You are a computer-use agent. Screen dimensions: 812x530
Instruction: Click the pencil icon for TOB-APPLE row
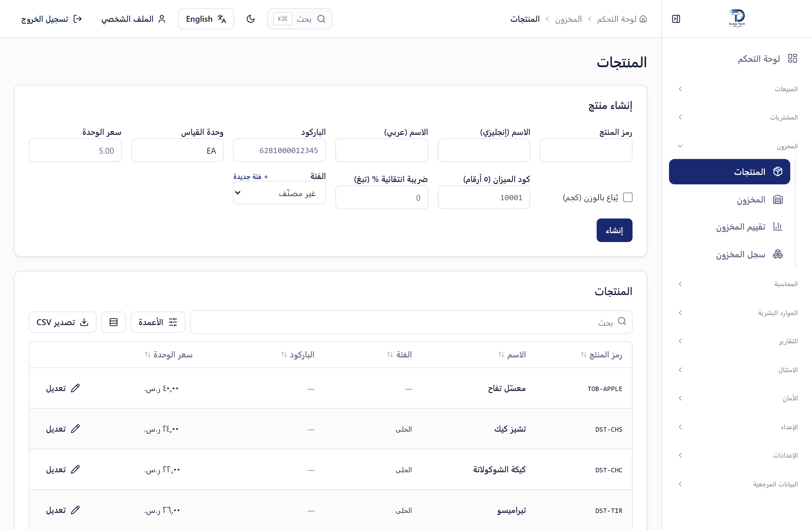coord(75,388)
